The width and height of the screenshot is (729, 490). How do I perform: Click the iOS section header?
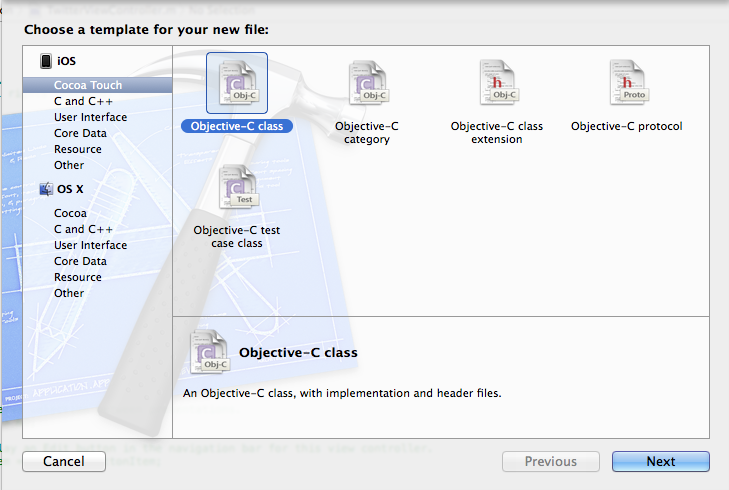pyautogui.click(x=66, y=61)
